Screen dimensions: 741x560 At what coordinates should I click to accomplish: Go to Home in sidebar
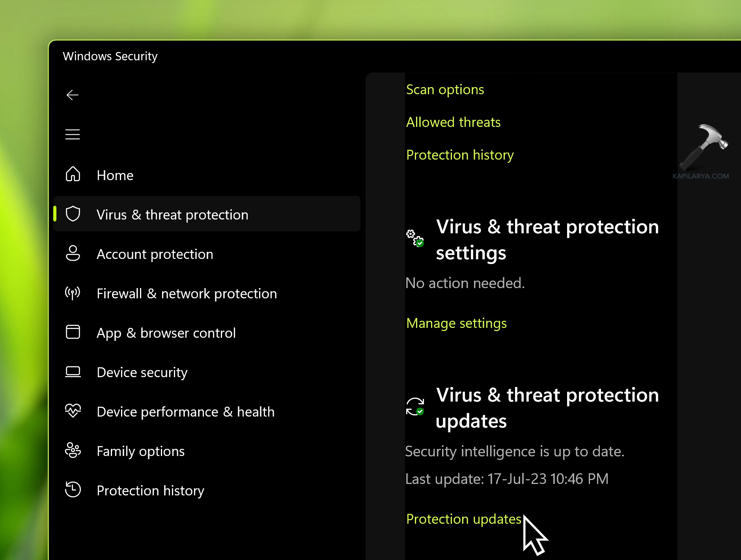115,175
